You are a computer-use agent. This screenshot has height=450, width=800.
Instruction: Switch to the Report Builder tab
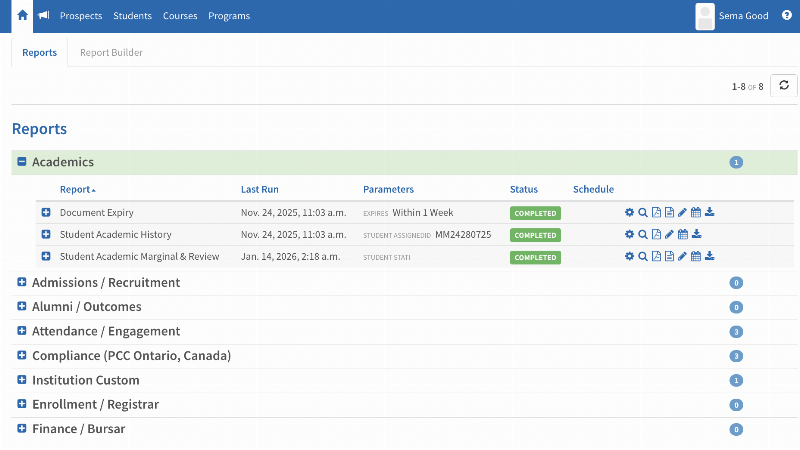pyautogui.click(x=111, y=53)
